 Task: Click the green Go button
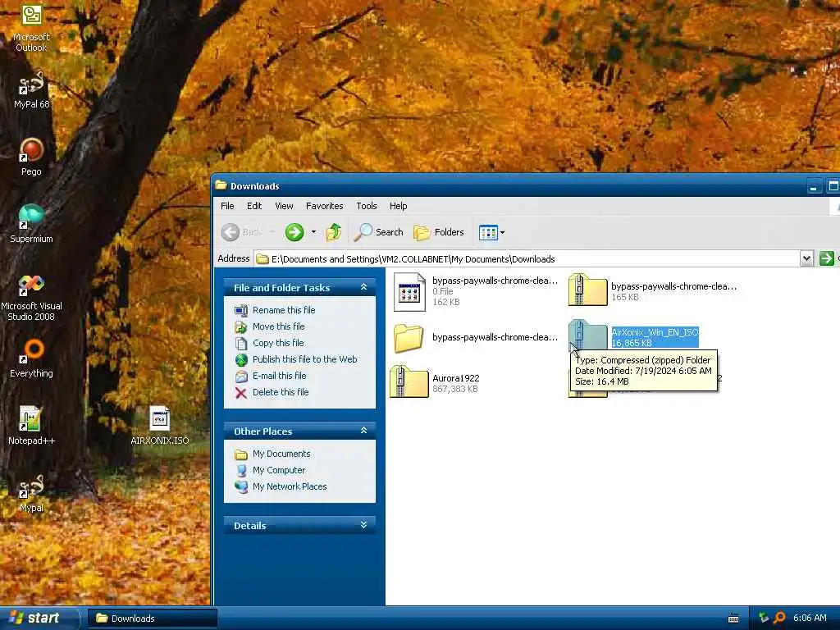[827, 258]
